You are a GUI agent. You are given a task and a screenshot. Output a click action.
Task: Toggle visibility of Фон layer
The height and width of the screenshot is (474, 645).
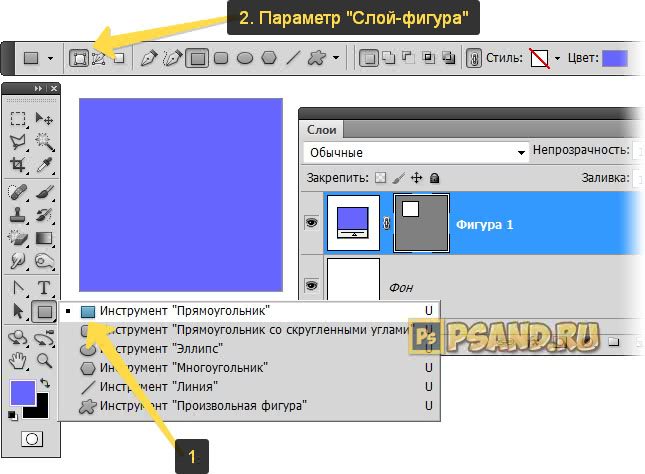click(x=310, y=286)
